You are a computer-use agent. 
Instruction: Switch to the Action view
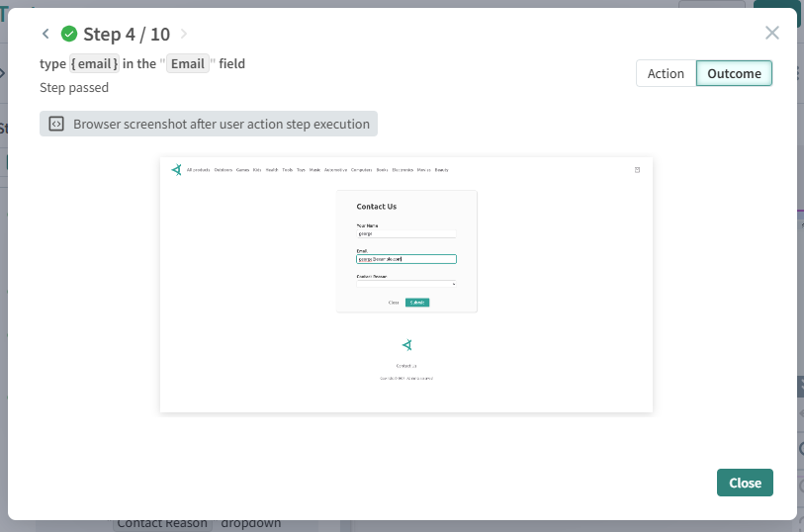[666, 73]
